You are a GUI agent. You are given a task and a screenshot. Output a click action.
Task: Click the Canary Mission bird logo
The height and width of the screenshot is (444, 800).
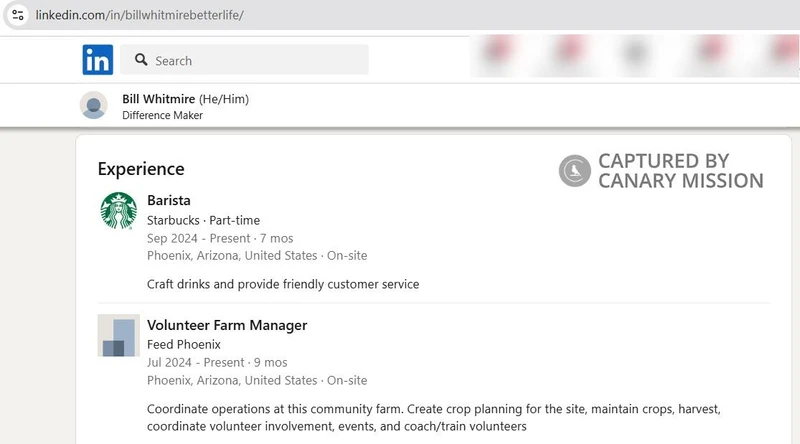point(574,171)
